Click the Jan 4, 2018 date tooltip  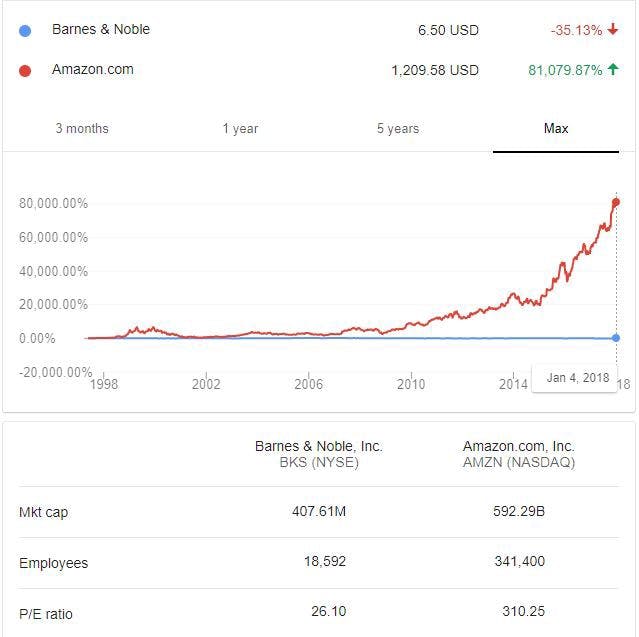pos(578,378)
